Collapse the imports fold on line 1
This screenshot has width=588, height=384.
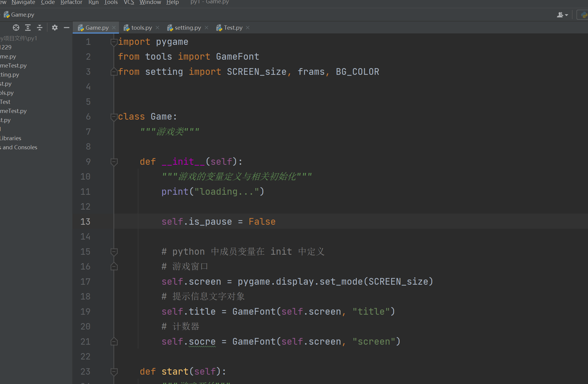pos(114,42)
